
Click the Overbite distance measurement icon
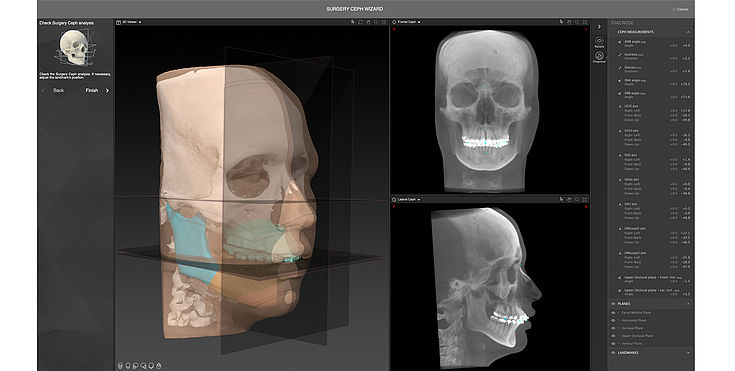(619, 55)
